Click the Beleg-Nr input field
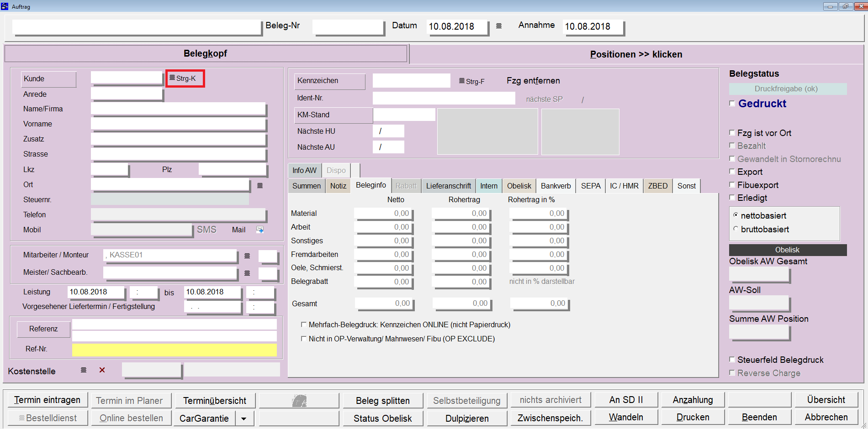868x429 pixels. tap(348, 27)
